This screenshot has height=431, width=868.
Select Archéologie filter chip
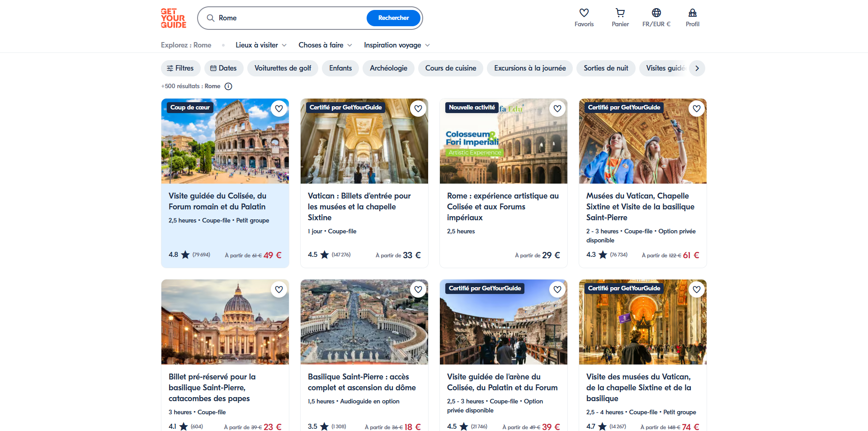(389, 68)
